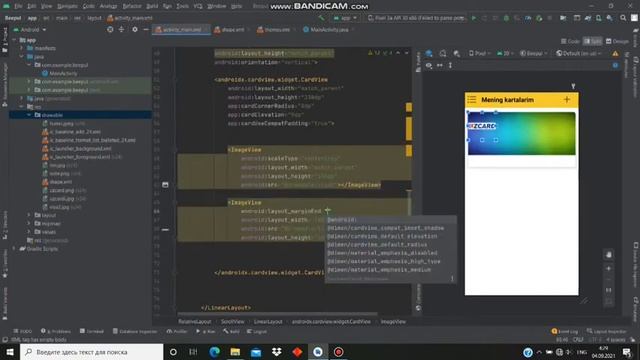Click the vertical arrows icon in the preview toolbar
The width and height of the screenshot is (640, 360).
point(450,65)
